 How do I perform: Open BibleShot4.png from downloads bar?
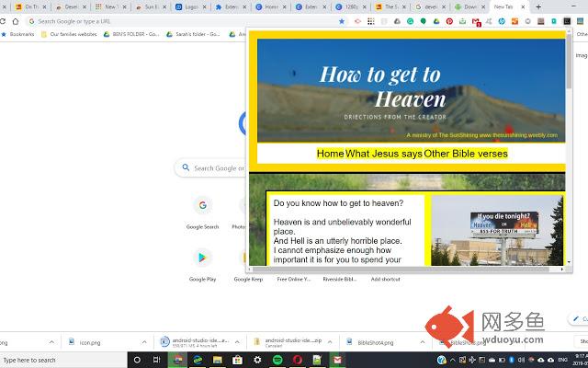[x=378, y=342]
